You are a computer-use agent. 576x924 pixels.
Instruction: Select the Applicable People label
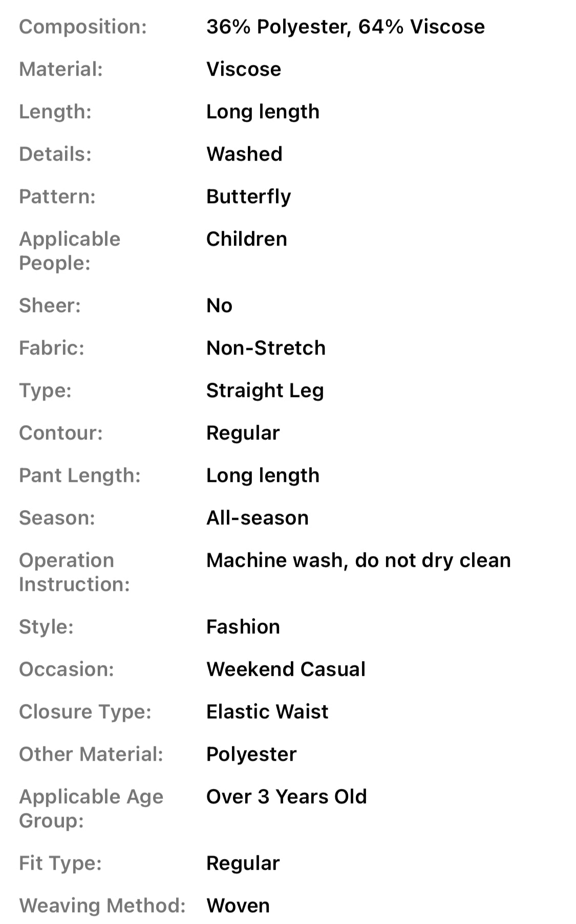[x=70, y=251]
